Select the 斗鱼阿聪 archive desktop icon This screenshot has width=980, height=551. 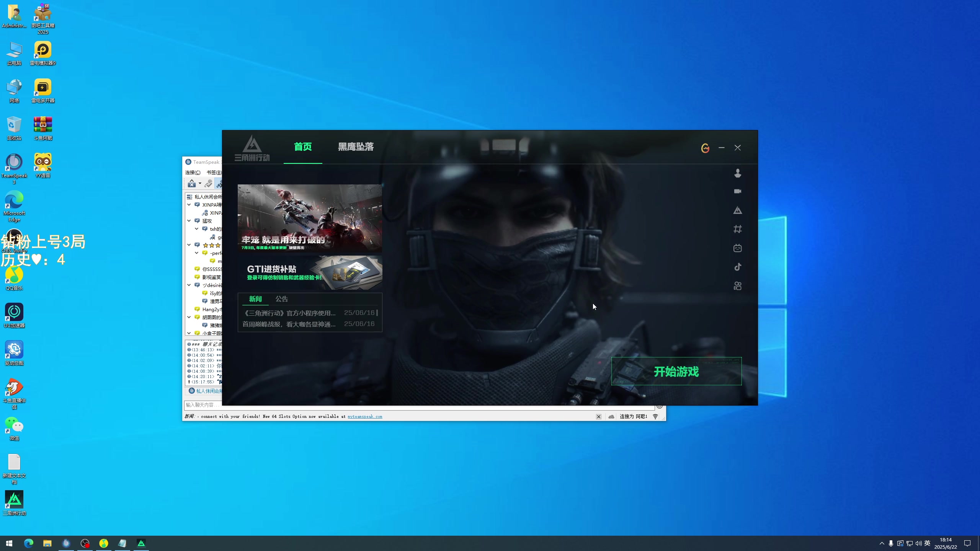[42, 129]
